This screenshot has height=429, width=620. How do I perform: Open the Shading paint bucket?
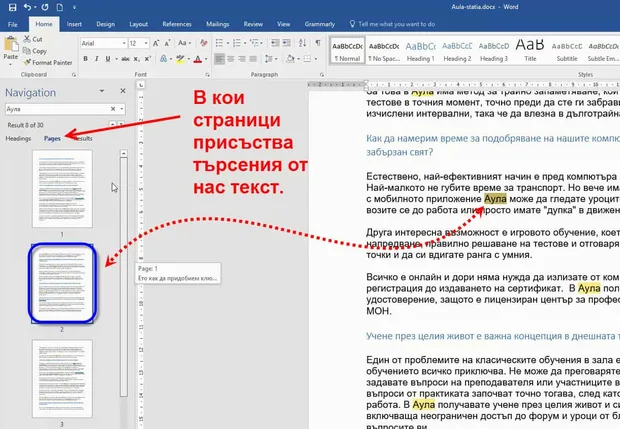[290, 59]
